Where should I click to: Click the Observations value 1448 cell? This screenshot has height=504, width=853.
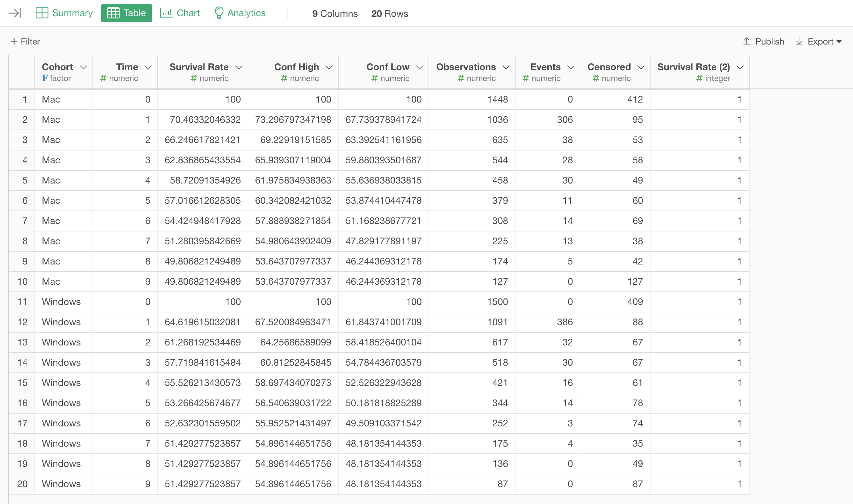tap(497, 100)
